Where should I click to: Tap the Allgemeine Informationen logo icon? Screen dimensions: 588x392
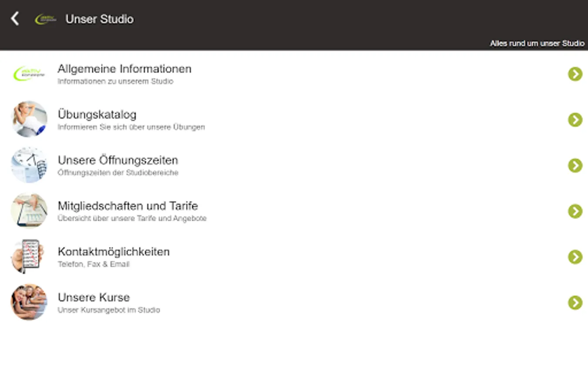coord(29,74)
